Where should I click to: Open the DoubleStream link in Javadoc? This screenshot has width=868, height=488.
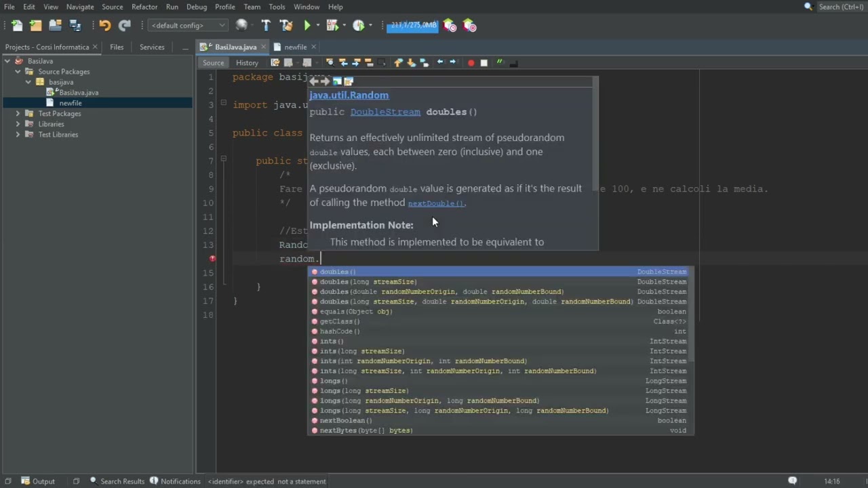[385, 112]
